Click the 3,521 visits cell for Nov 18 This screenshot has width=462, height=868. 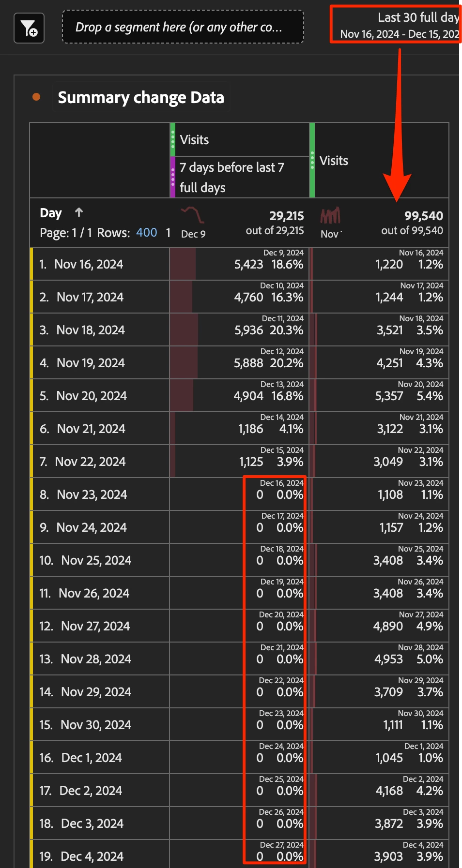pyautogui.click(x=379, y=330)
